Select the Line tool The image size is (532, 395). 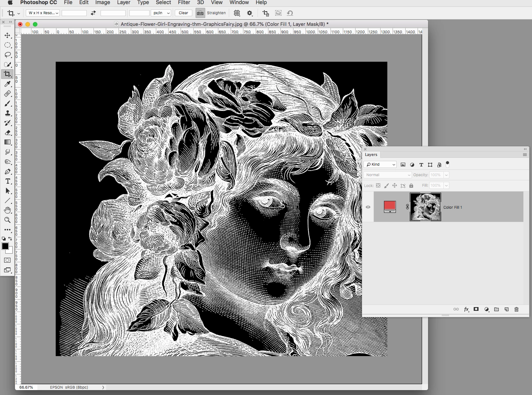[x=7, y=200]
